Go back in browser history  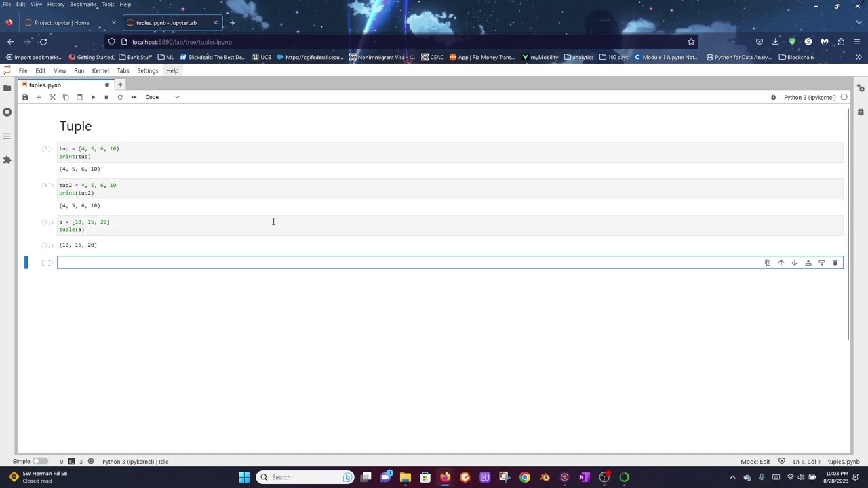click(x=11, y=42)
